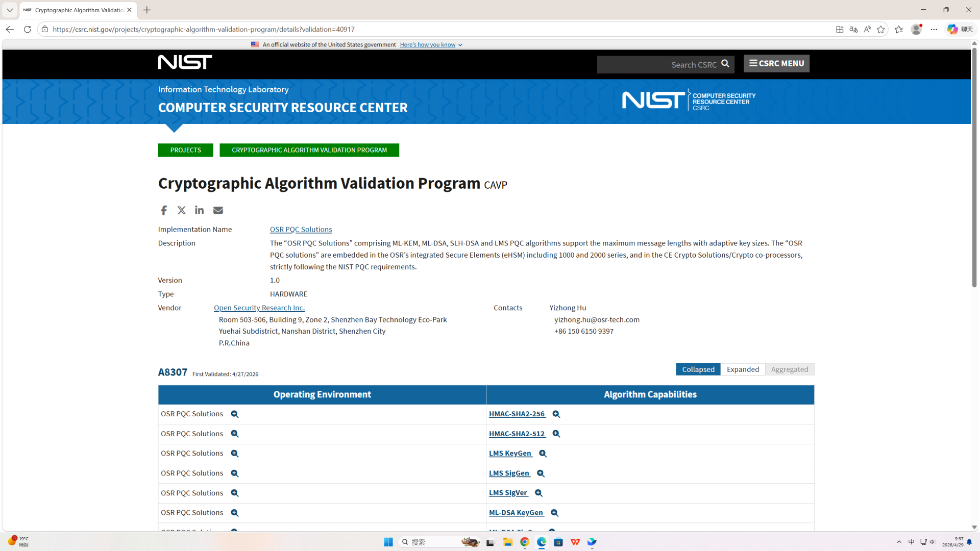Screen dimensions: 980x551
Task: Go to the PROJECTS breadcrumb
Action: coord(185,150)
